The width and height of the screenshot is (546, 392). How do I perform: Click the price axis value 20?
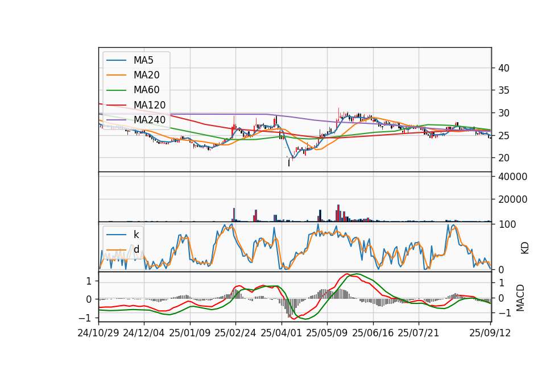[x=503, y=158]
